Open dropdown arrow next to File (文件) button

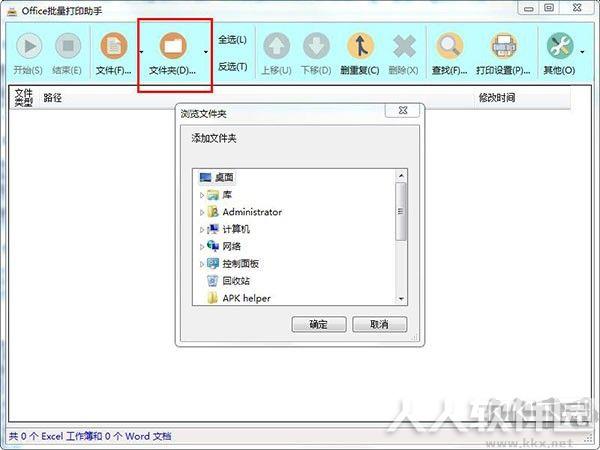point(141,52)
